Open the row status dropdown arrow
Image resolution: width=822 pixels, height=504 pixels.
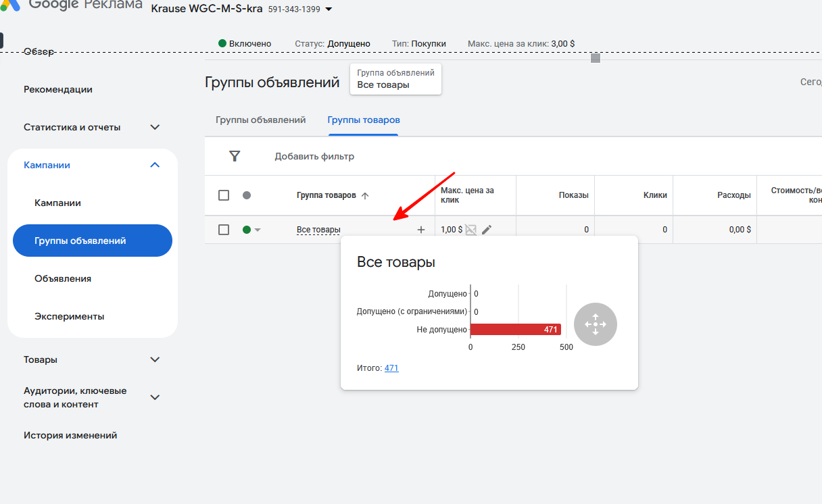click(x=258, y=230)
